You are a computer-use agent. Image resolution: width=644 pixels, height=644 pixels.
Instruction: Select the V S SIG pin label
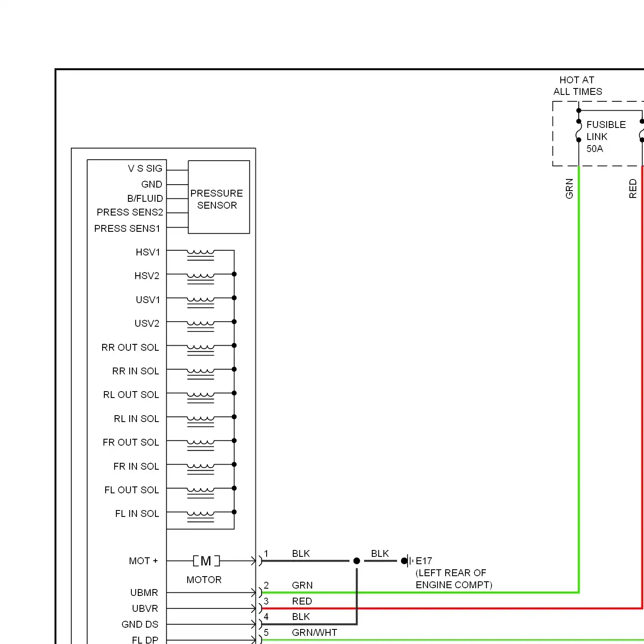pos(145,168)
